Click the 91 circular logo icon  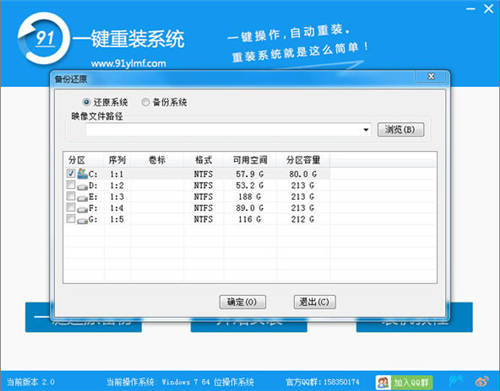point(44,38)
